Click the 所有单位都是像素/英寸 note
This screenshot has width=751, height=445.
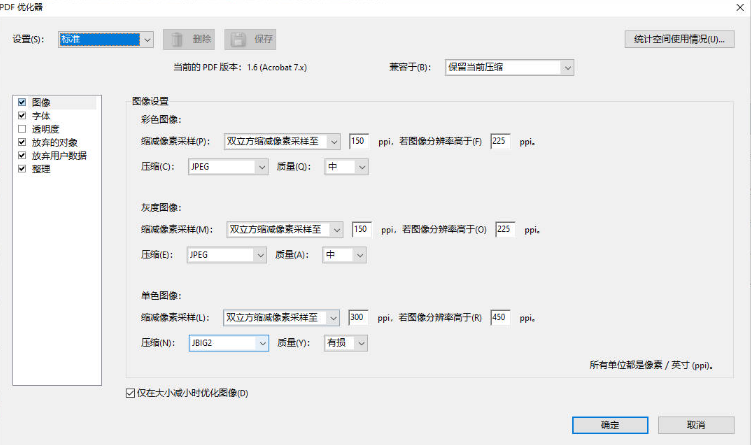(651, 365)
